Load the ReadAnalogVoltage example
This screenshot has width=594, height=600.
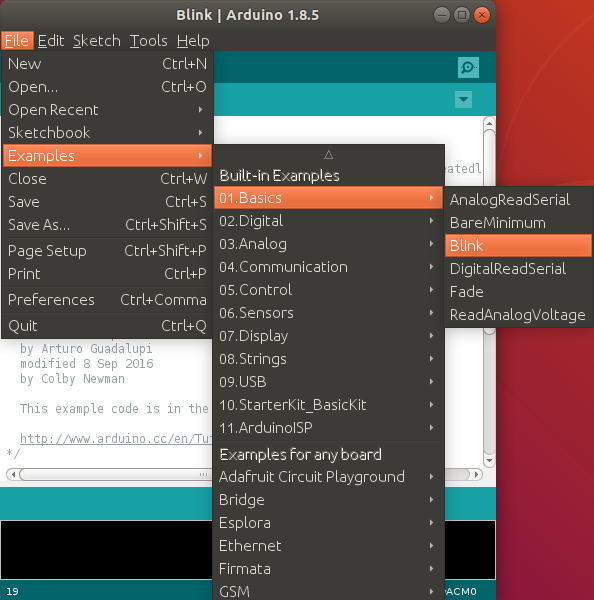tap(519, 315)
